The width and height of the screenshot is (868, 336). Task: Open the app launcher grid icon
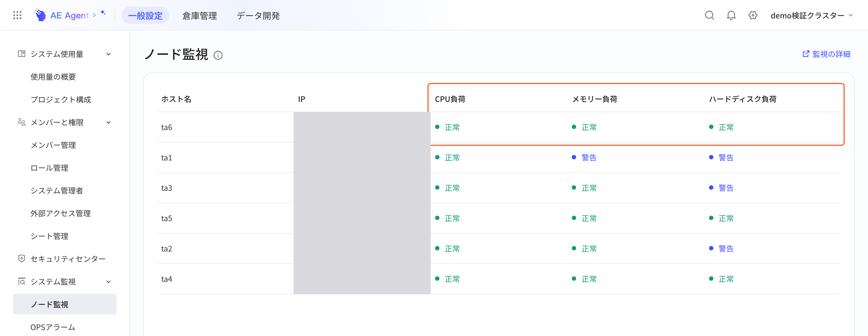17,15
